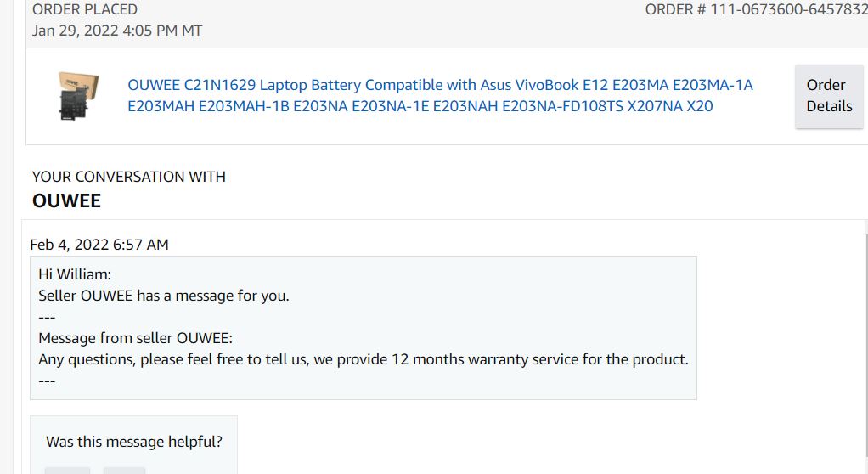Click 'Was this message helpful?' prompt text
This screenshot has width=868, height=474.
[134, 442]
